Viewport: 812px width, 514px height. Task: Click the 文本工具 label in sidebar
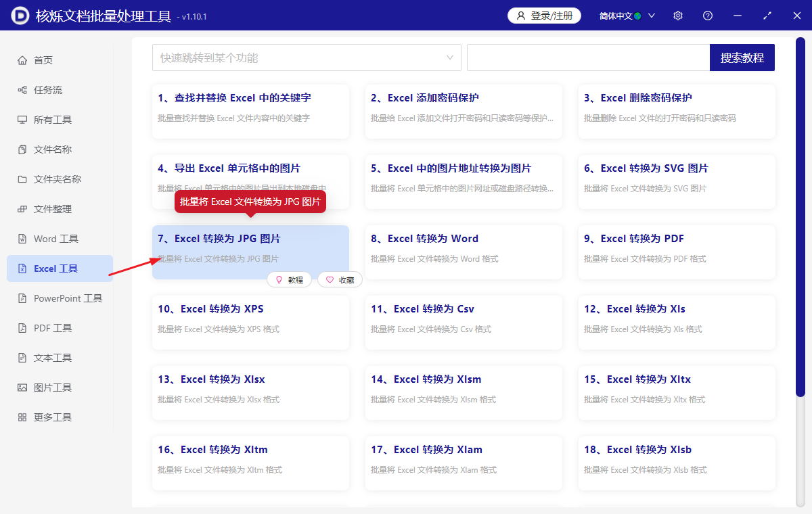(x=53, y=358)
